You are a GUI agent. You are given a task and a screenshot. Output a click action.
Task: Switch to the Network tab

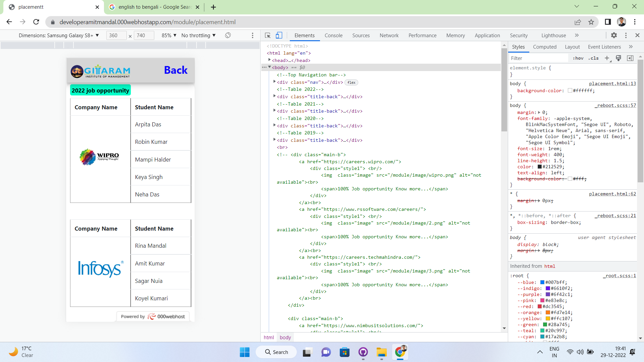[389, 36]
